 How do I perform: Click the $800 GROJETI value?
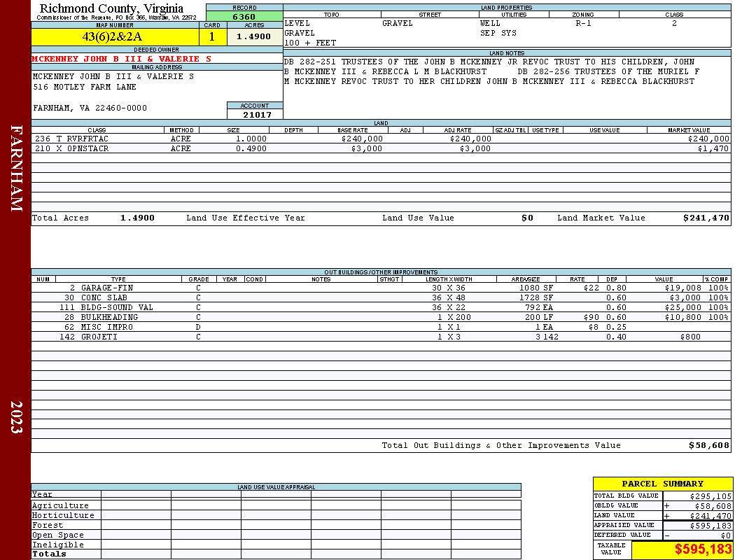(690, 337)
